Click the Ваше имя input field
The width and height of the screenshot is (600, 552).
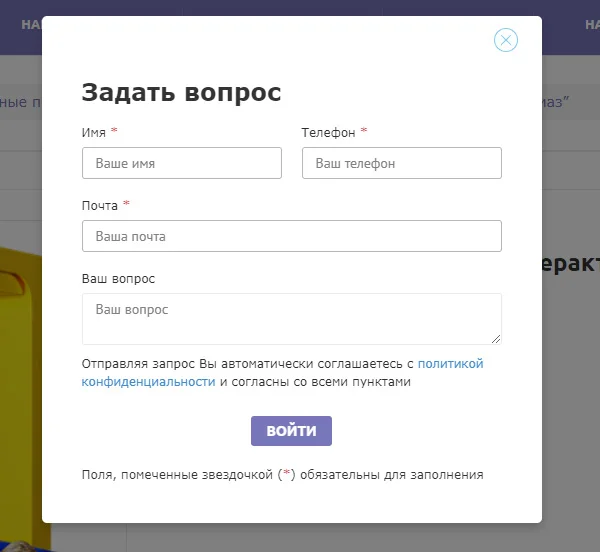182,163
